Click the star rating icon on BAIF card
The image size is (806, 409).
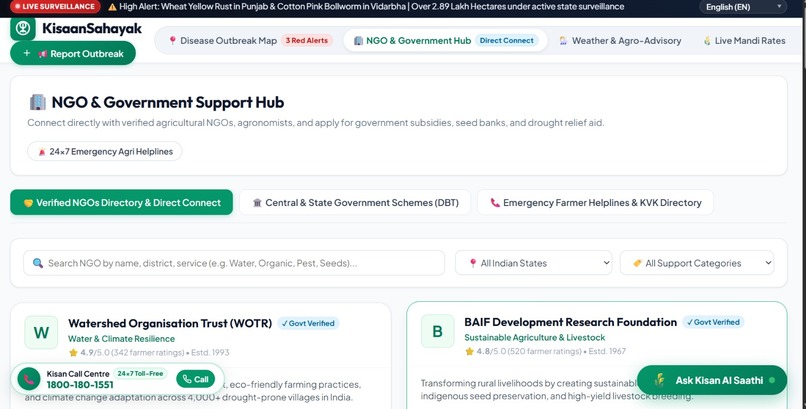469,351
